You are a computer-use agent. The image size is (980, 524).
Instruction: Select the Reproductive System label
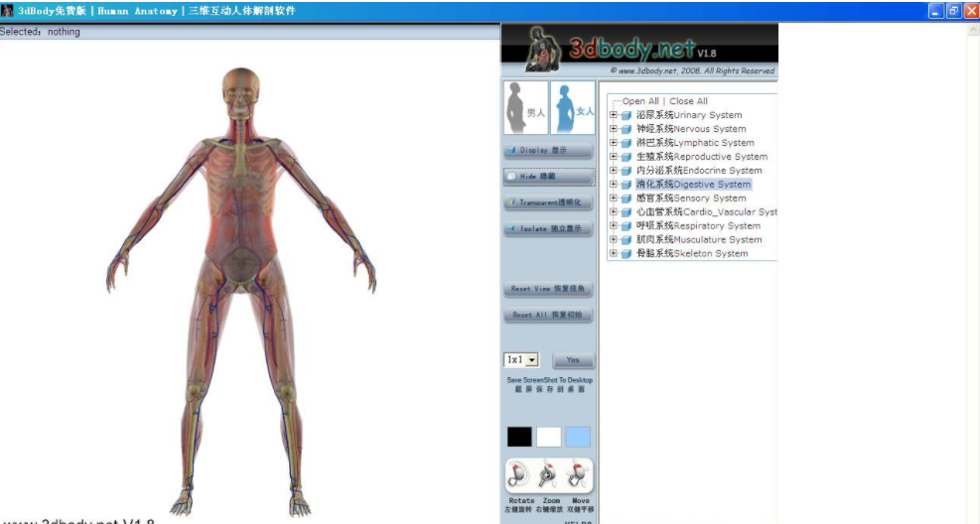click(x=702, y=156)
